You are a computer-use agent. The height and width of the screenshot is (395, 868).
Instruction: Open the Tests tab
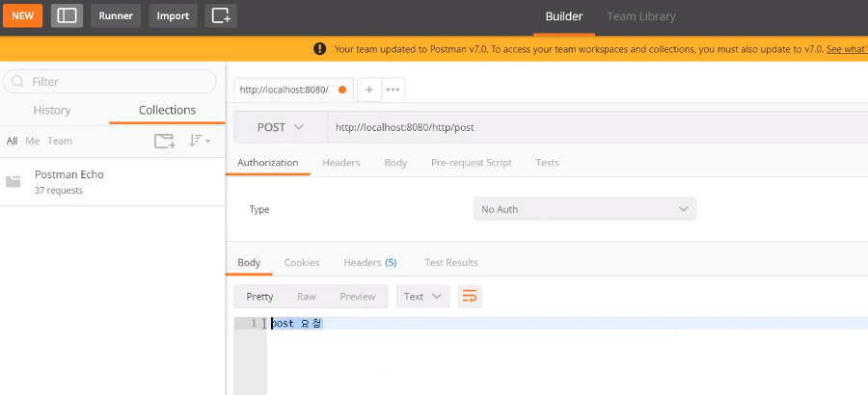click(x=547, y=163)
